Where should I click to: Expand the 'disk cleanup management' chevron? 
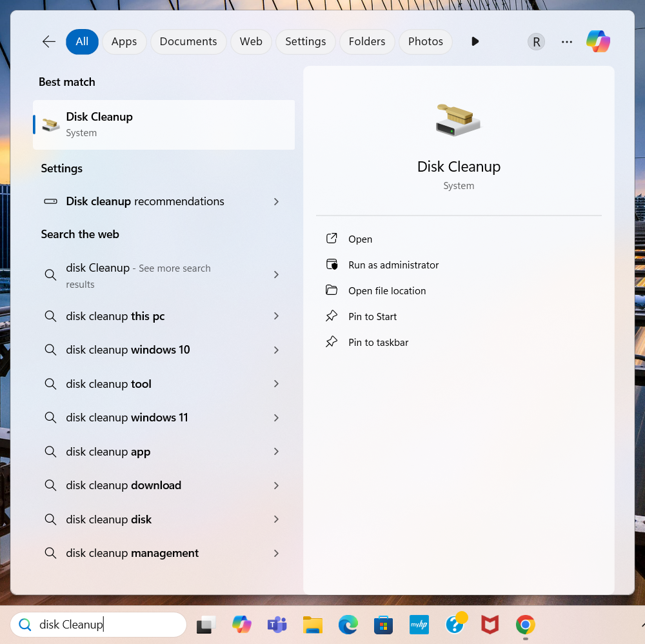[277, 553]
